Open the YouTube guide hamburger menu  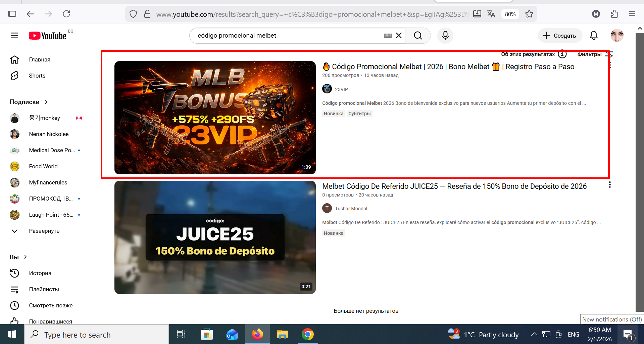point(14,36)
